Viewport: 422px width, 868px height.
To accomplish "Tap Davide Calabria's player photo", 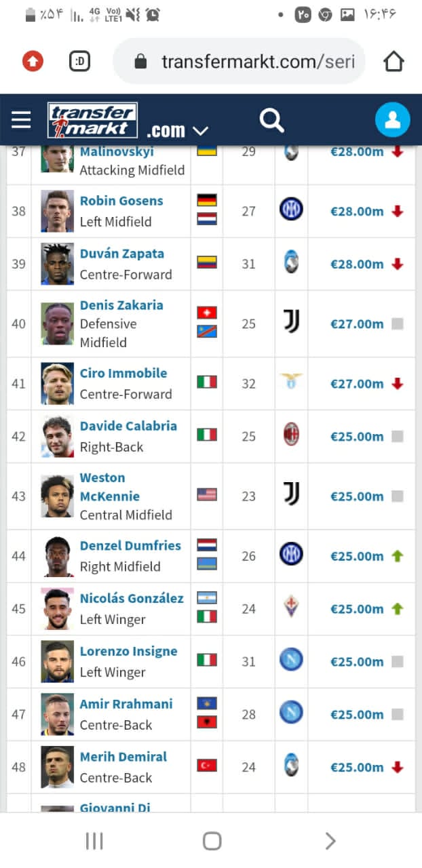I will [57, 436].
